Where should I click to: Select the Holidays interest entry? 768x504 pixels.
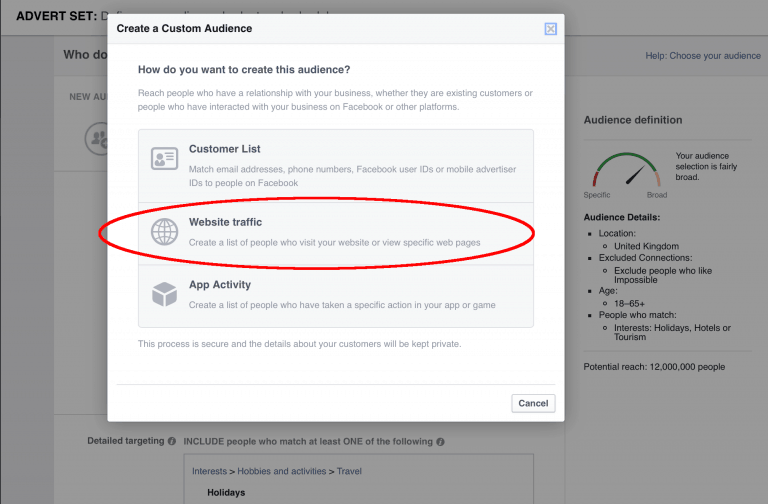click(x=226, y=492)
